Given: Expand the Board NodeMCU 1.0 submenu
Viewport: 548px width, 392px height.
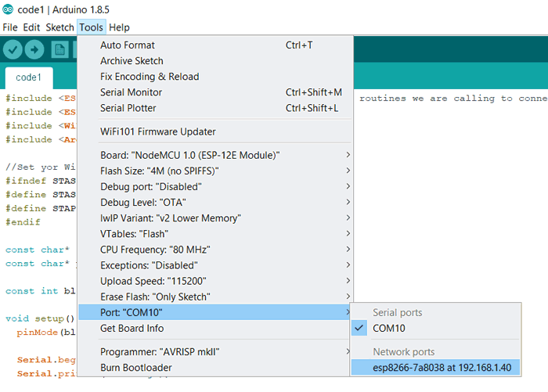Looking at the screenshot, I should pos(215,155).
